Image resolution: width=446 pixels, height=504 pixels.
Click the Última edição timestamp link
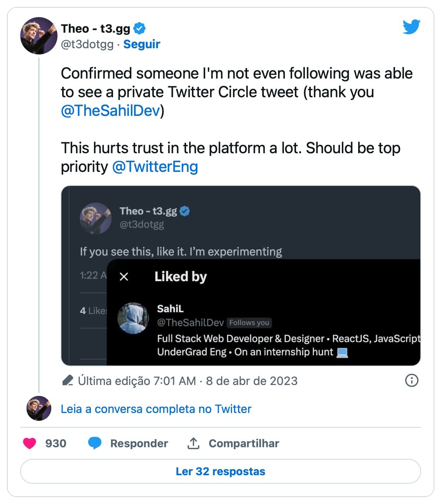[188, 381]
